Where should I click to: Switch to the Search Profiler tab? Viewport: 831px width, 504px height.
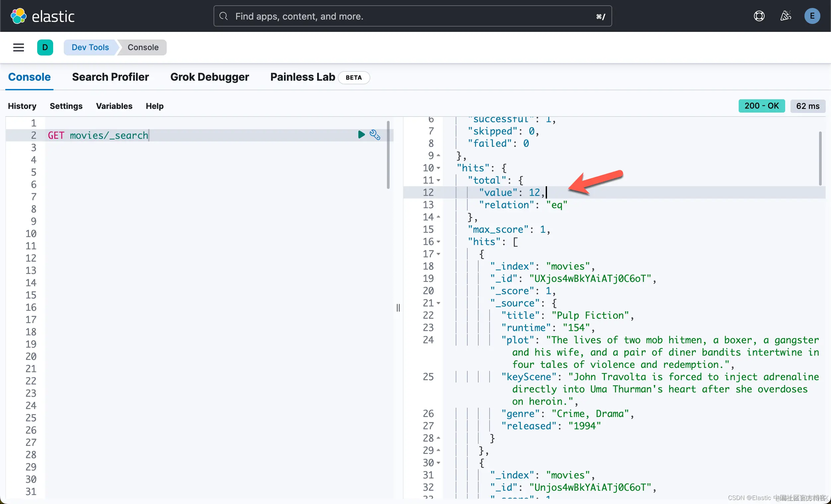click(110, 77)
